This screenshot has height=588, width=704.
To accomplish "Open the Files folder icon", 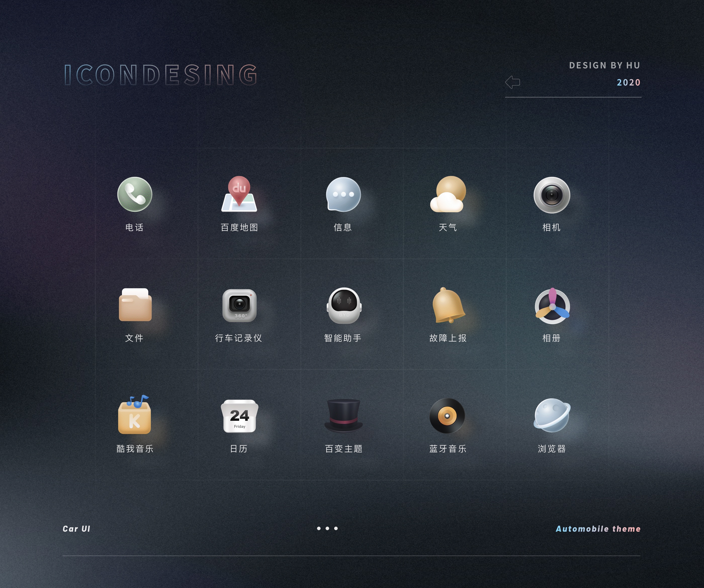I will tap(135, 305).
